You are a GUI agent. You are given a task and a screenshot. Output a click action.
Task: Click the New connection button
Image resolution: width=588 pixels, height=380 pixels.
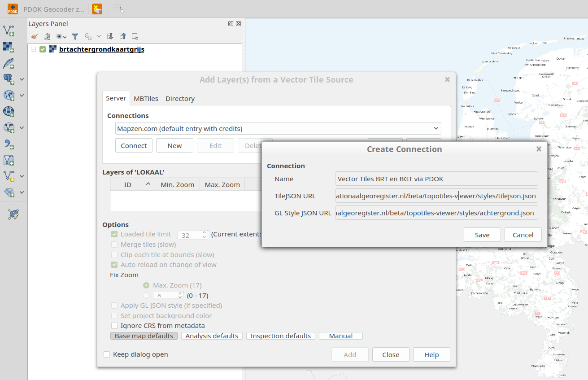pos(174,145)
